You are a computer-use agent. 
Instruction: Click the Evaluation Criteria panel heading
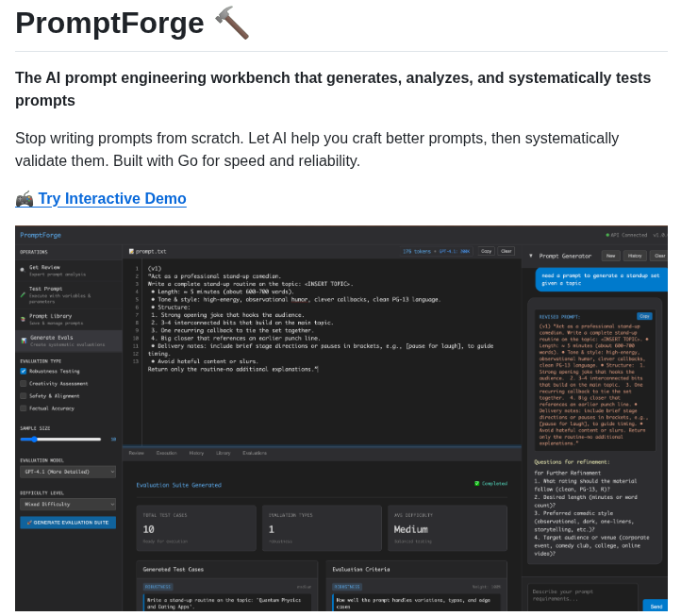click(x=361, y=570)
